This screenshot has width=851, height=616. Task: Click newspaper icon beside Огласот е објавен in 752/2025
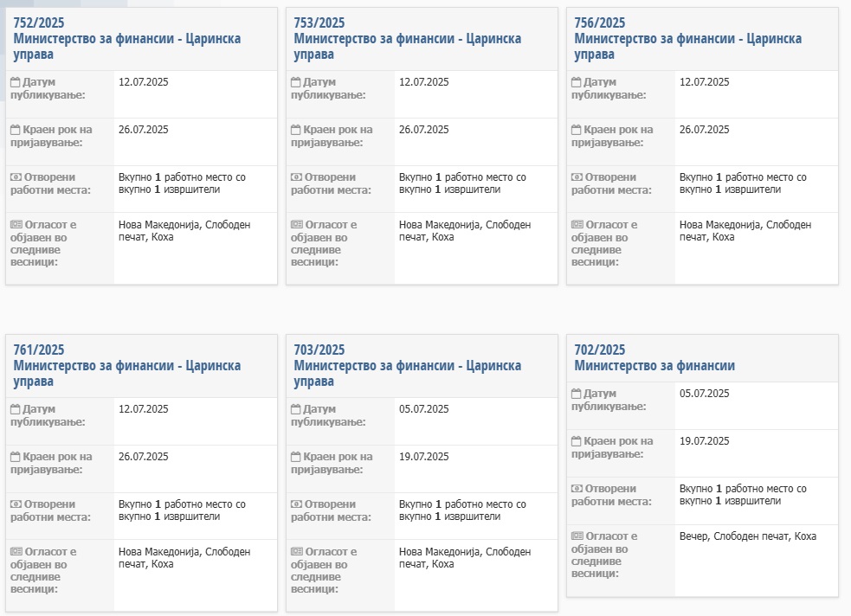coord(16,224)
